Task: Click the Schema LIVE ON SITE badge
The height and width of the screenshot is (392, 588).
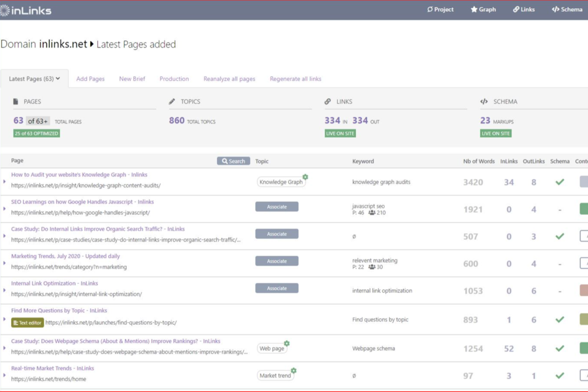Action: [496, 133]
